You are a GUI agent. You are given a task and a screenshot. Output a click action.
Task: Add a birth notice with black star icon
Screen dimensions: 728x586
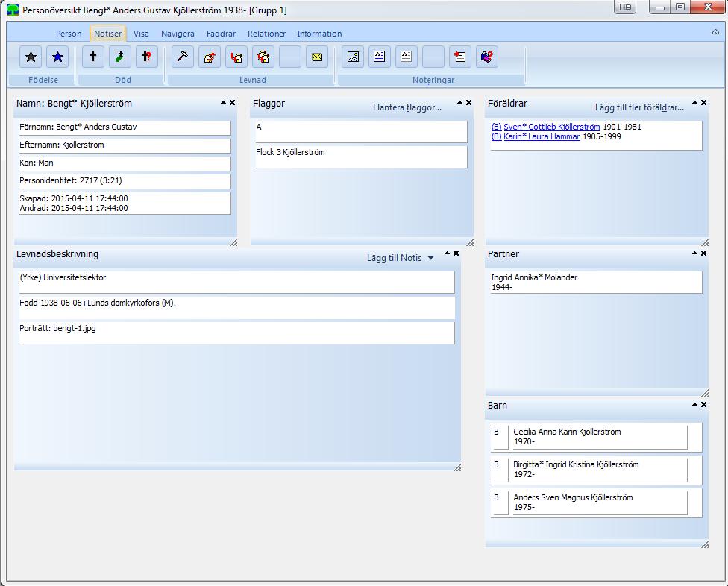tap(31, 57)
